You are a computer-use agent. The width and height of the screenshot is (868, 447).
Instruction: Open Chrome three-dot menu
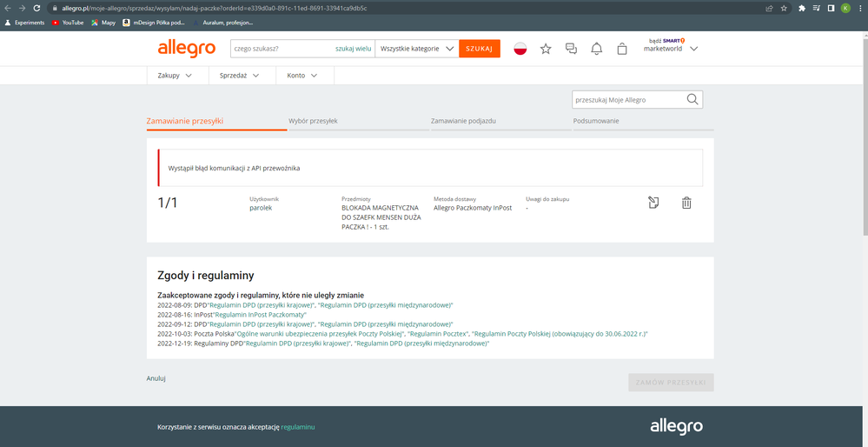pyautogui.click(x=860, y=9)
